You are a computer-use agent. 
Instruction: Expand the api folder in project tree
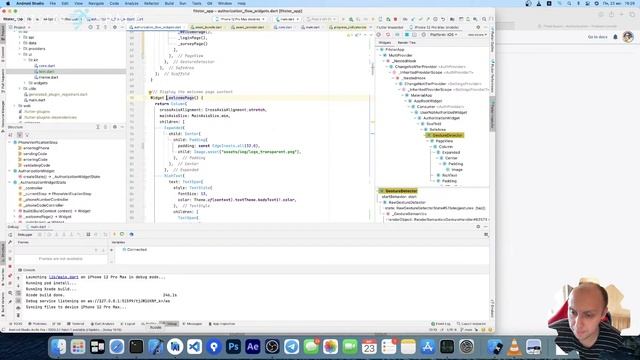pos(20,37)
